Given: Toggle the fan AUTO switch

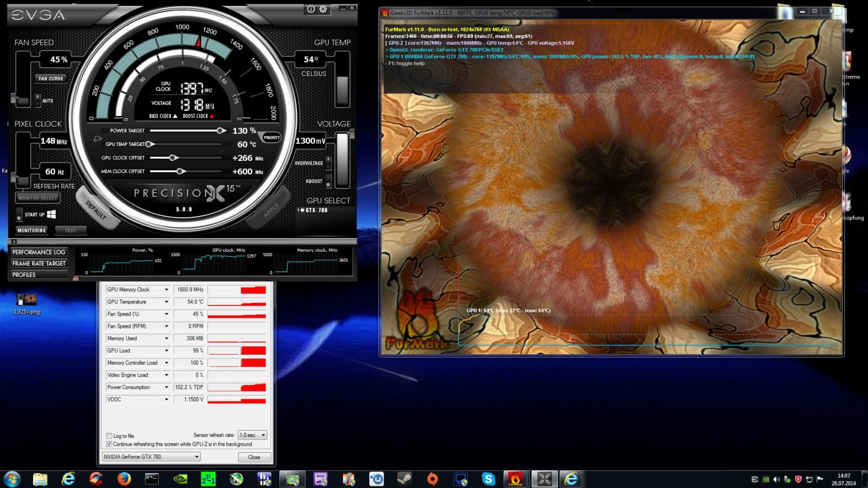Looking at the screenshot, I should (x=37, y=100).
